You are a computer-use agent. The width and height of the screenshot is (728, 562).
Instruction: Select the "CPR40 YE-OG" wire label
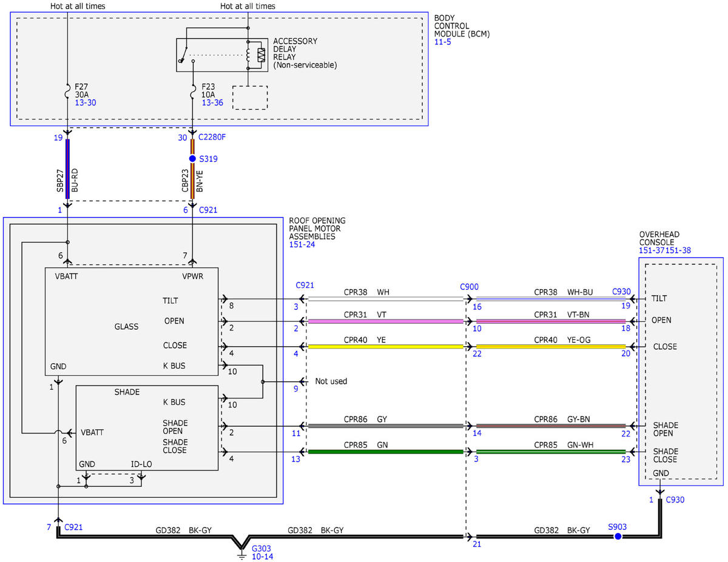click(x=564, y=340)
